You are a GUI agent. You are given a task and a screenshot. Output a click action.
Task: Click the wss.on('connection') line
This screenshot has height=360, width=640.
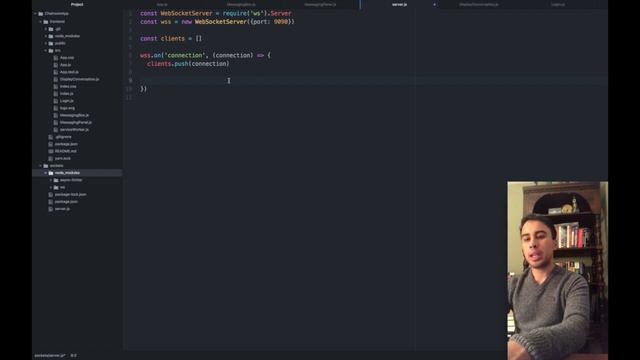point(205,55)
